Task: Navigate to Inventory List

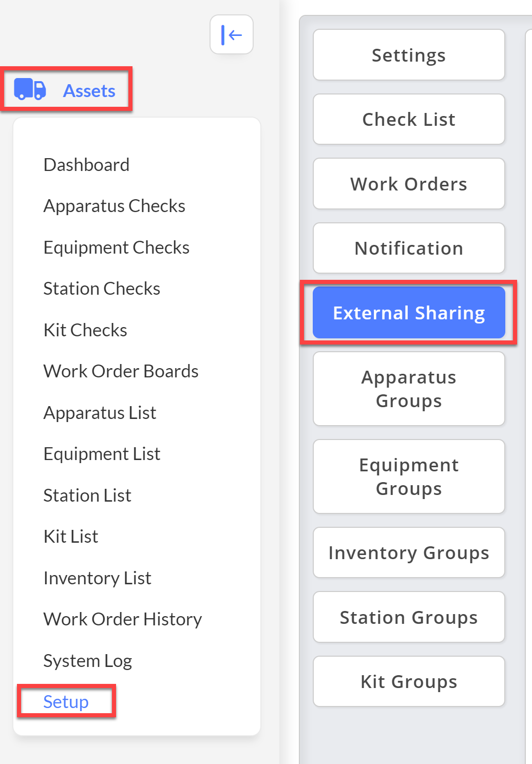Action: coord(97,578)
